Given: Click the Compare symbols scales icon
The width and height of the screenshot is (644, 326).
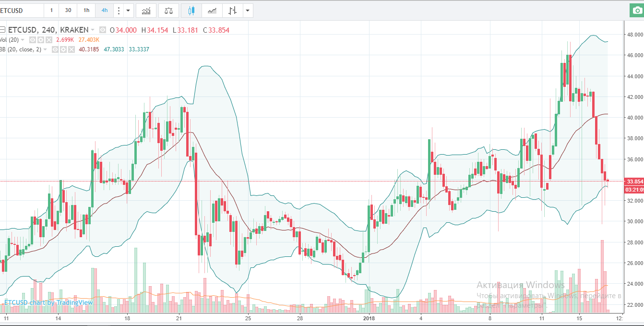Looking at the screenshot, I should pos(168,10).
